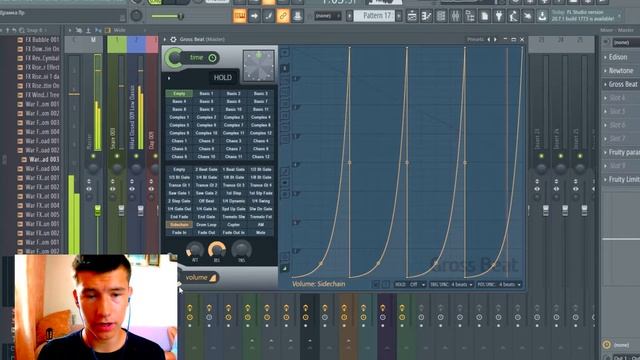Viewport: 640px width, 360px height.
Task: Choose Trance Gt 1 volume preset
Action: (x=179, y=185)
